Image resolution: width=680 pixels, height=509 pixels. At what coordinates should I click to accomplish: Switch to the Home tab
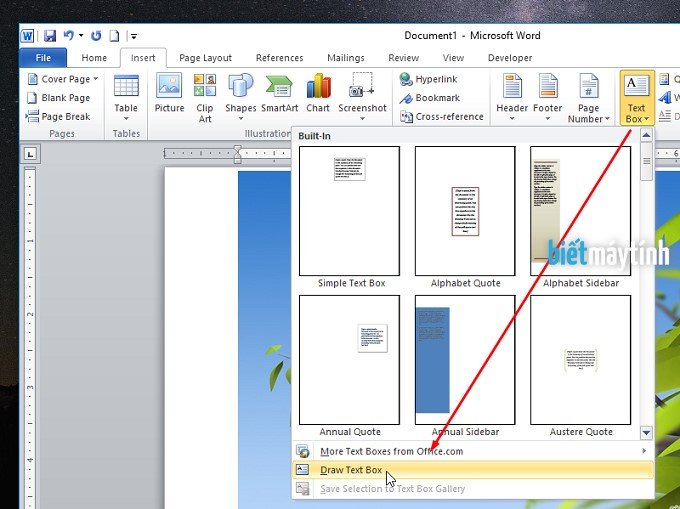pos(94,58)
